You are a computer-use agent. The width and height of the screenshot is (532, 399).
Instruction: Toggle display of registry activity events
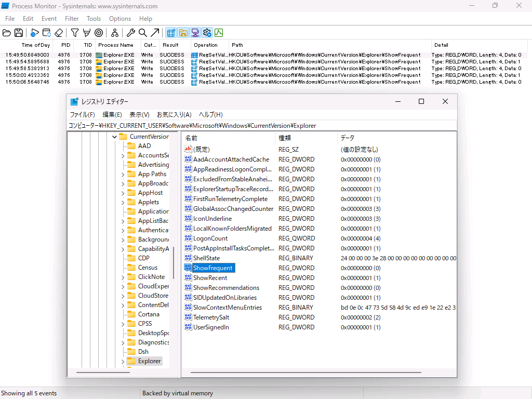171,32
